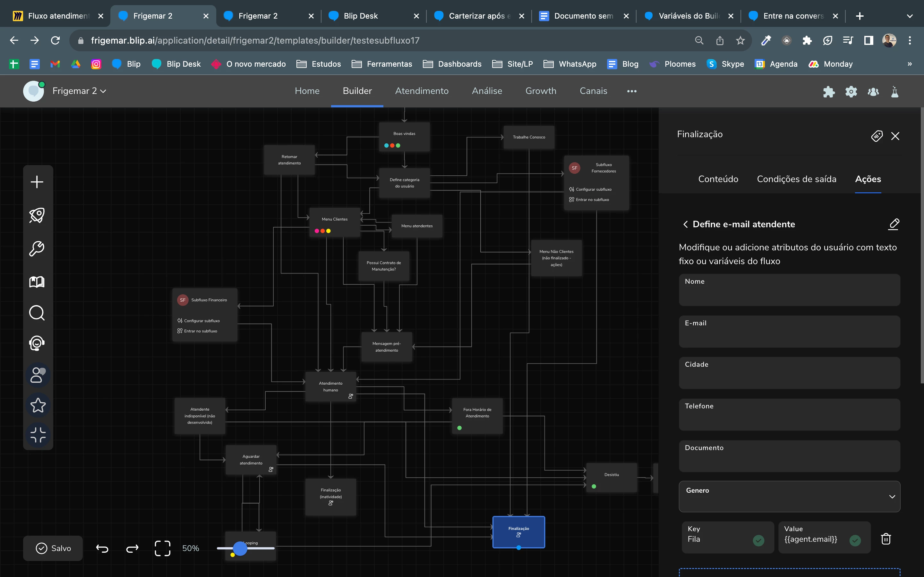Image resolution: width=924 pixels, height=577 pixels.
Task: Open the wrench configuration tool
Action: click(x=37, y=248)
